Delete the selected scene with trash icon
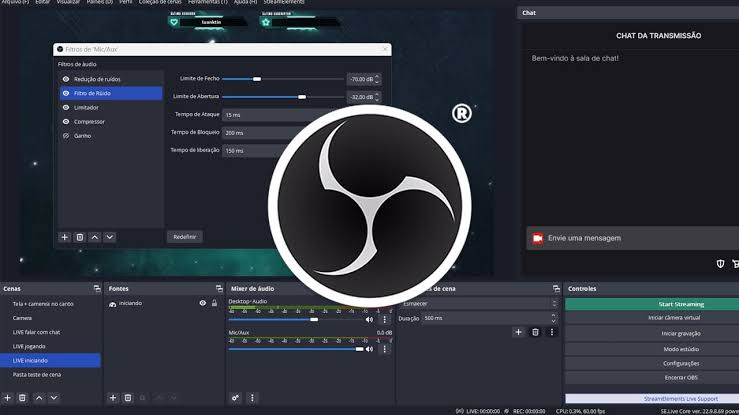739x415 pixels. click(22, 398)
